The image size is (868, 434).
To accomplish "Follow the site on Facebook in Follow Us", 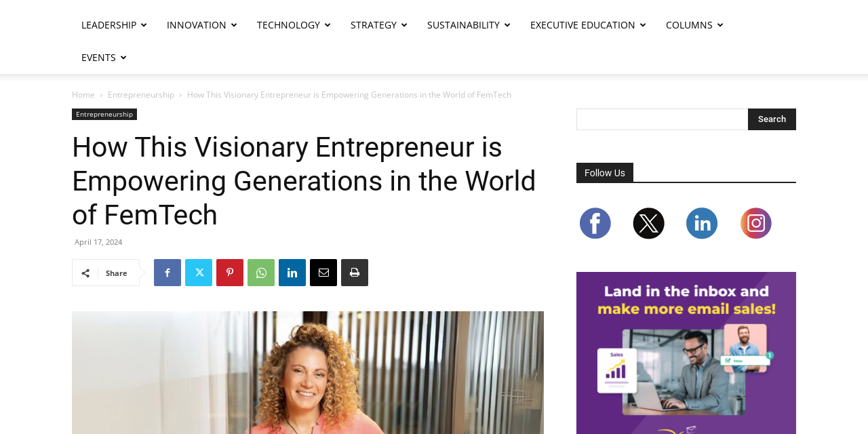I will pyautogui.click(x=595, y=222).
